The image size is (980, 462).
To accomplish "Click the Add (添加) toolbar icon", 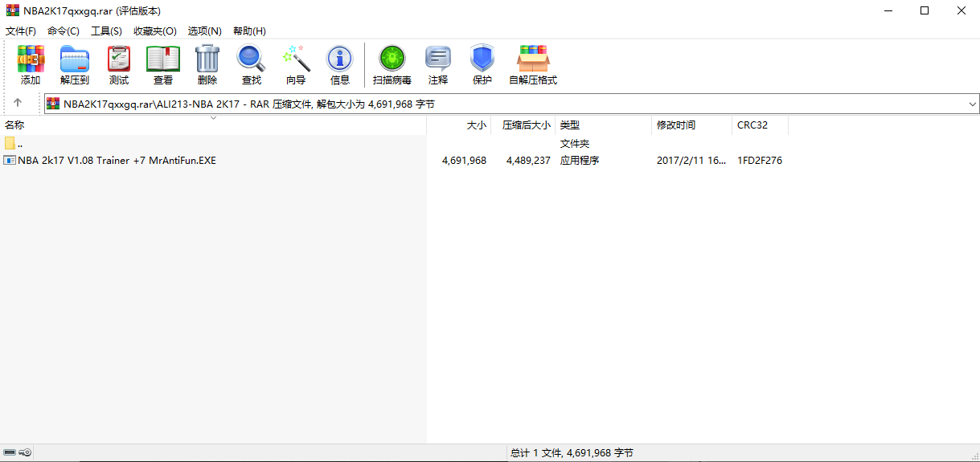I will [31, 65].
